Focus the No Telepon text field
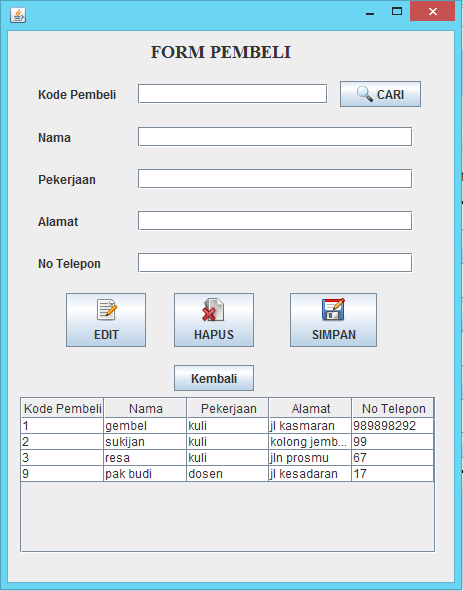Screen dimensions: 463x591 pyautogui.click(x=275, y=263)
